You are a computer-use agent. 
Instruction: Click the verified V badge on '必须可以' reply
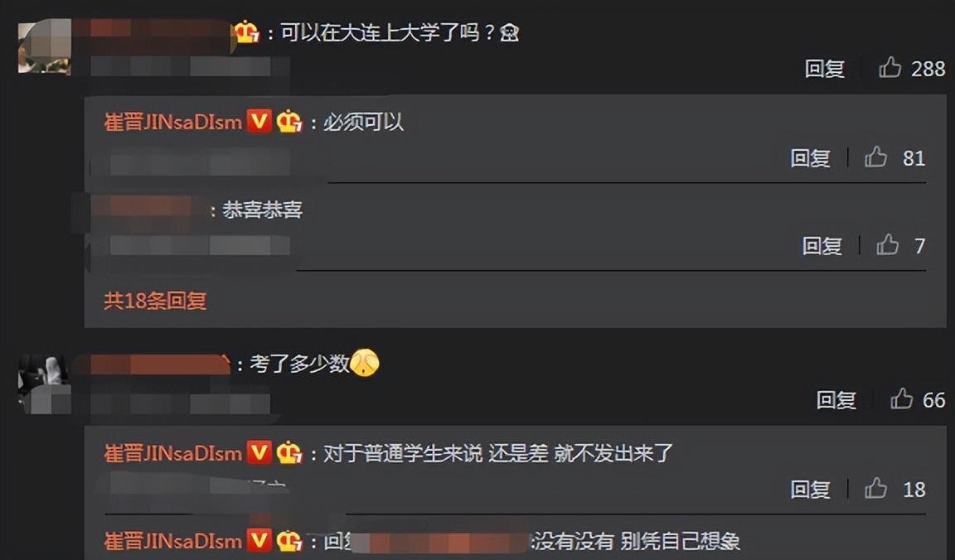coord(259,122)
